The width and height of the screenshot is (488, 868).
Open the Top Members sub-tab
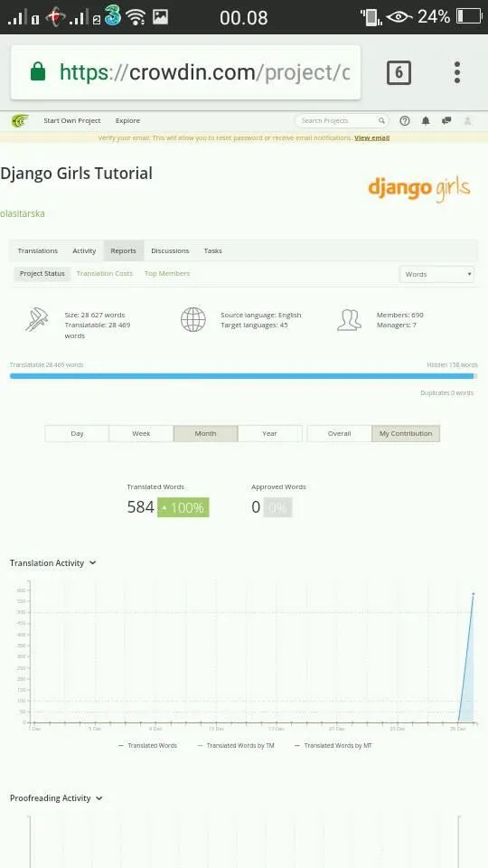[x=167, y=273]
